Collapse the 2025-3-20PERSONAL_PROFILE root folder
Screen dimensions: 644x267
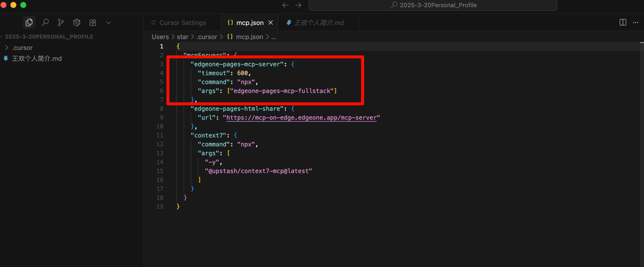click(49, 37)
